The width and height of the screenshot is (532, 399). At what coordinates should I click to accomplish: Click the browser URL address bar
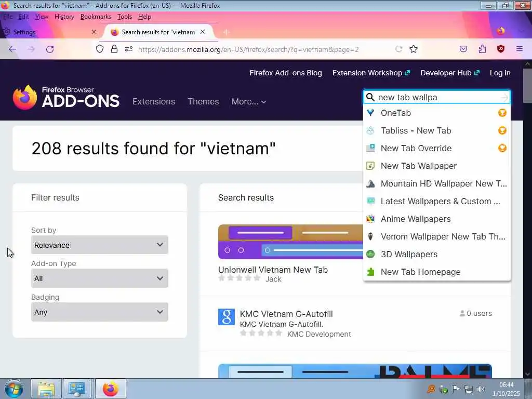[248, 49]
